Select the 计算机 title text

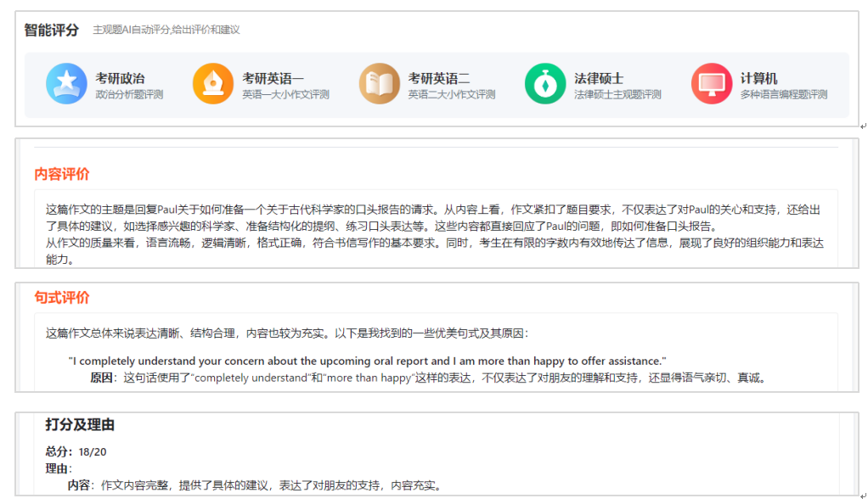coord(758,78)
